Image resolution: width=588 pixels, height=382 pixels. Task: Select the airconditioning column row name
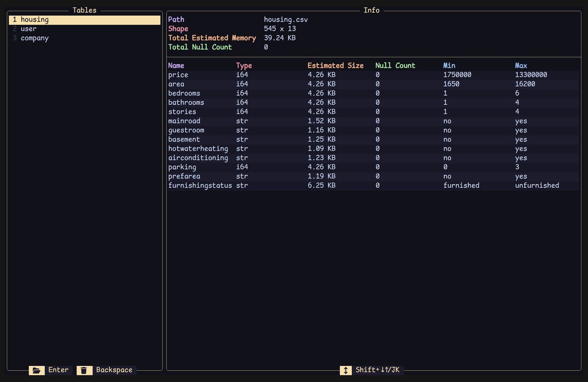pyautogui.click(x=198, y=158)
